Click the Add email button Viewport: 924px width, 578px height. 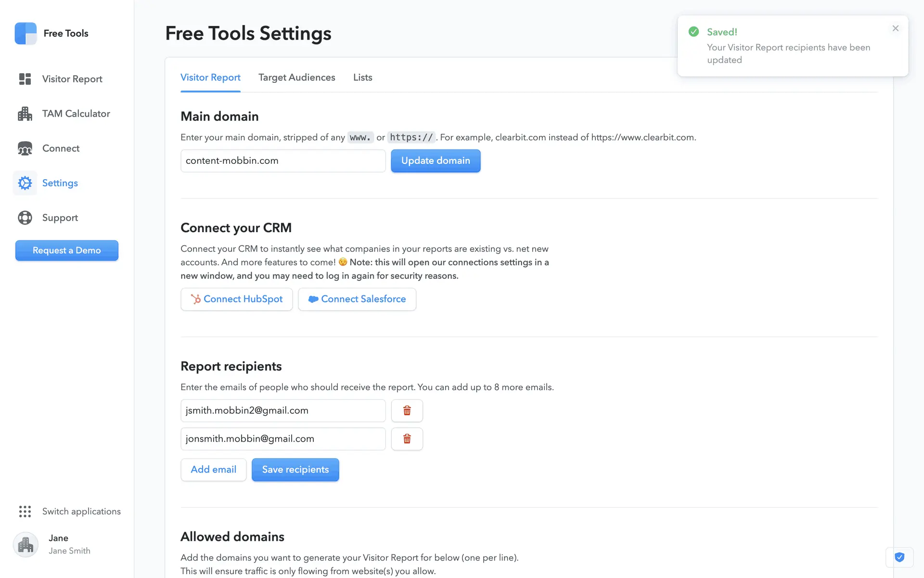pos(213,470)
